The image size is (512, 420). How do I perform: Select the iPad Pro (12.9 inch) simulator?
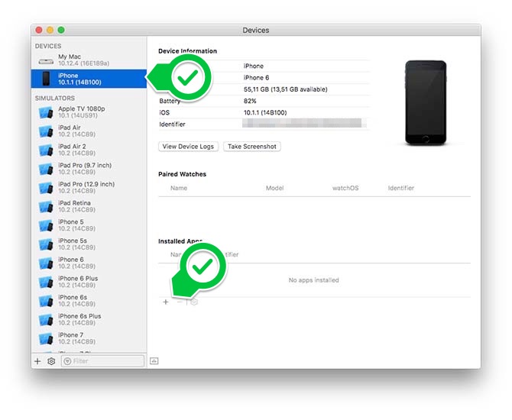point(89,187)
